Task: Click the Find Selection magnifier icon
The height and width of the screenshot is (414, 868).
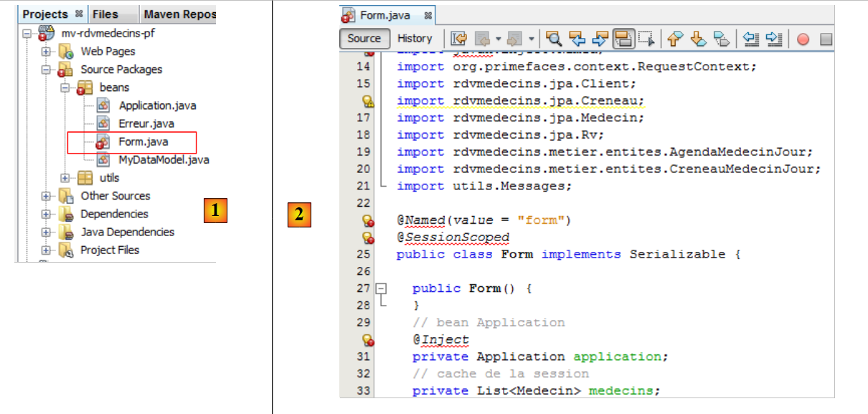Action: [x=554, y=39]
